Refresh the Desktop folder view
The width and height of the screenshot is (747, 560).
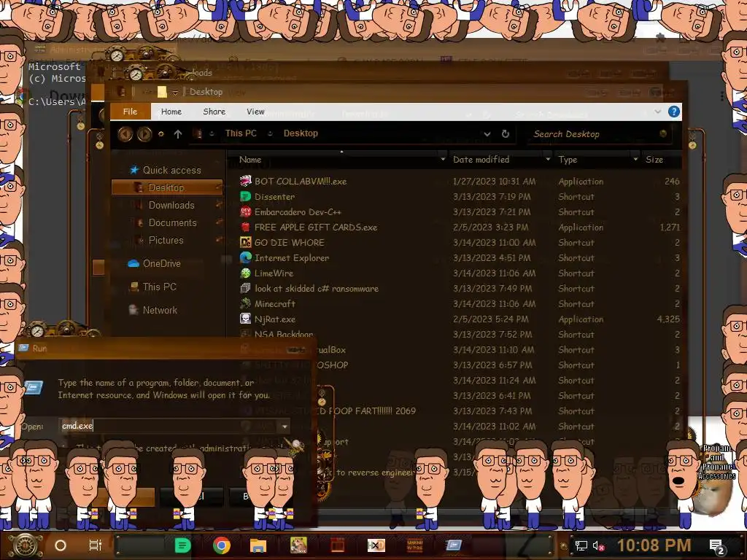click(506, 134)
